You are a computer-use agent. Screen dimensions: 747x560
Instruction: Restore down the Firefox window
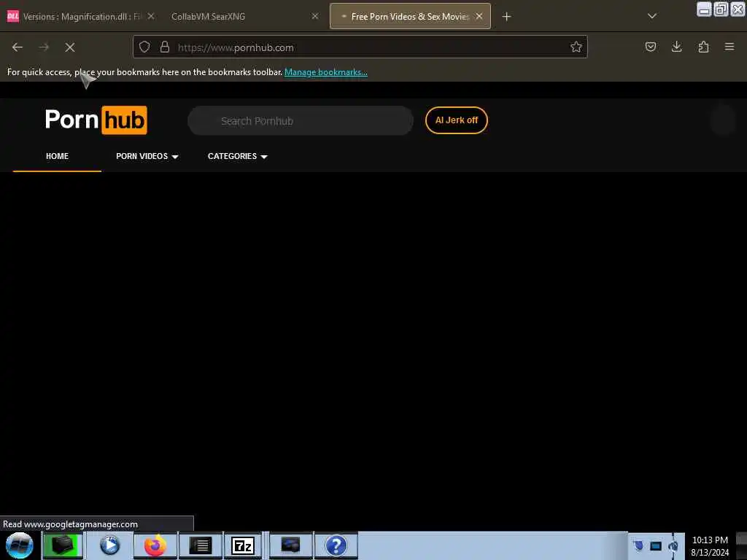tap(721, 9)
